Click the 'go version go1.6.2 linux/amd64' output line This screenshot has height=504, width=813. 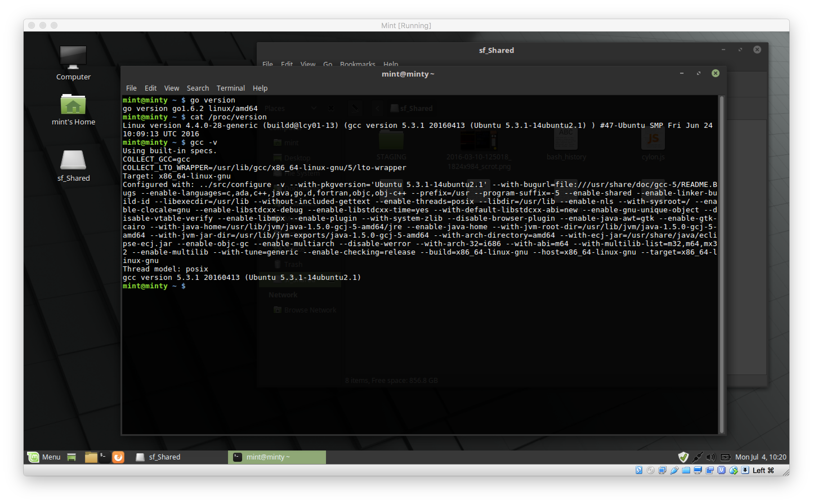[x=190, y=108]
